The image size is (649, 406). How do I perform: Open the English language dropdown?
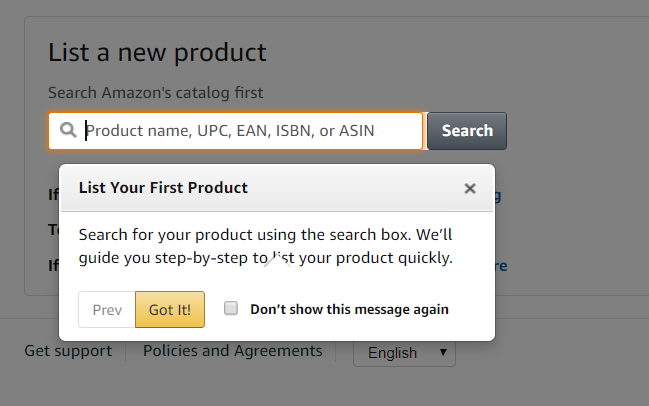pyautogui.click(x=404, y=353)
